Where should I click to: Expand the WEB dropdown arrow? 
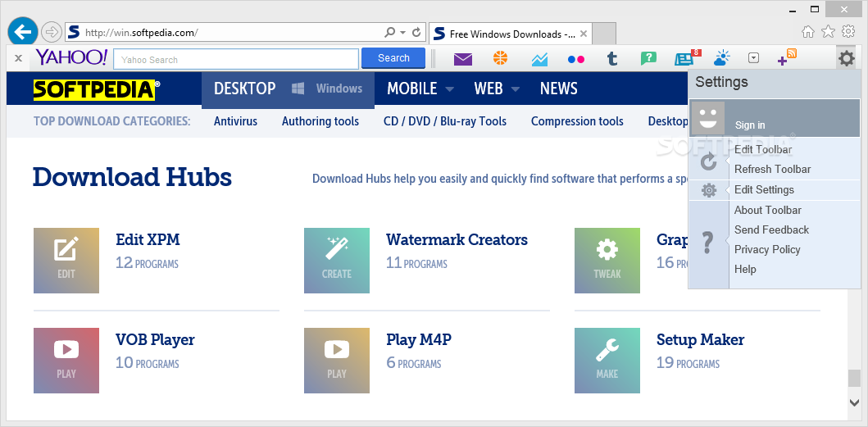pyautogui.click(x=516, y=89)
